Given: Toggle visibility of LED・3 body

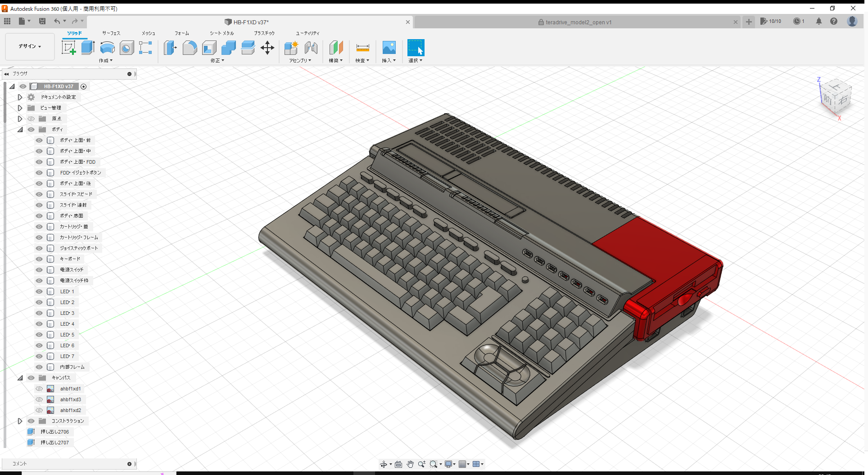Looking at the screenshot, I should coord(39,313).
